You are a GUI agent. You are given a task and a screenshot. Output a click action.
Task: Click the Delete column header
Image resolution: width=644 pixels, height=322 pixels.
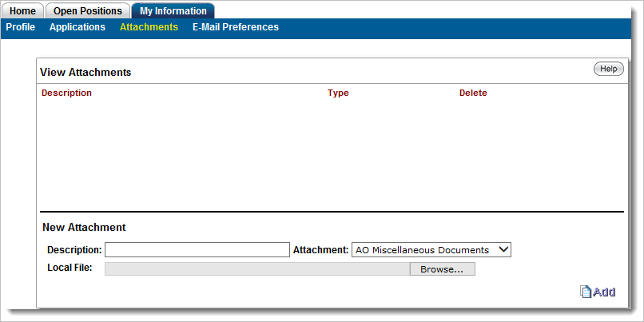click(x=473, y=93)
